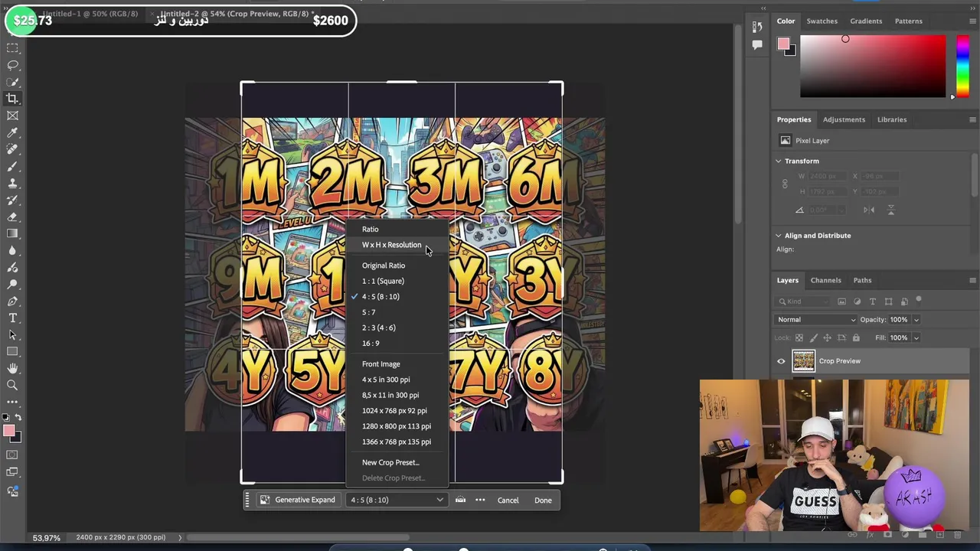
Task: Select the Rectangle shape tool
Action: coord(12,351)
